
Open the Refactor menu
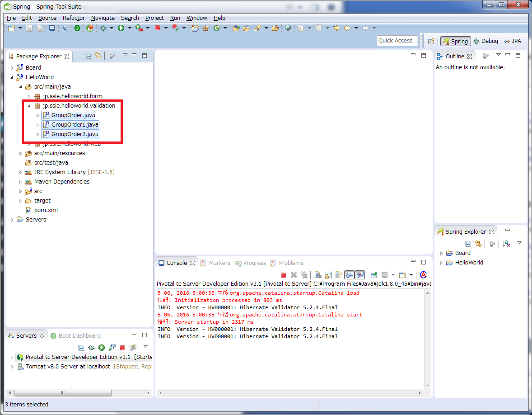74,18
